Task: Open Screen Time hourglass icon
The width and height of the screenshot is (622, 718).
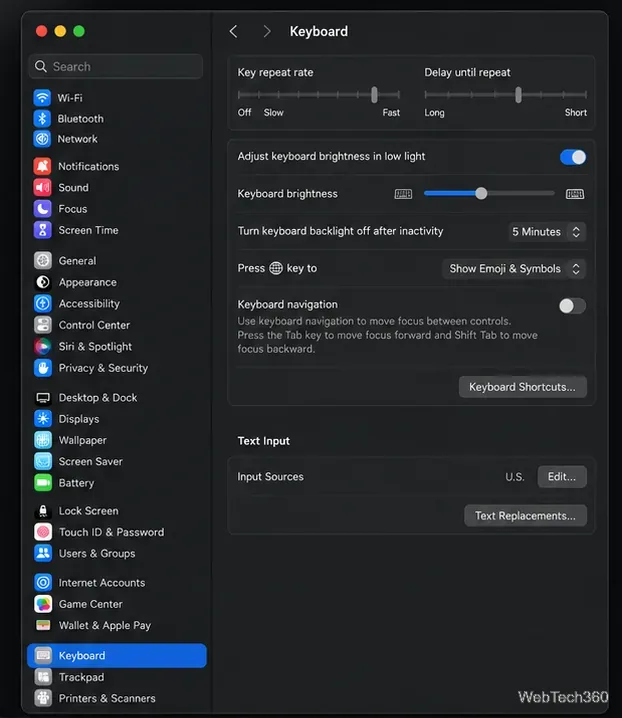Action: pyautogui.click(x=43, y=230)
